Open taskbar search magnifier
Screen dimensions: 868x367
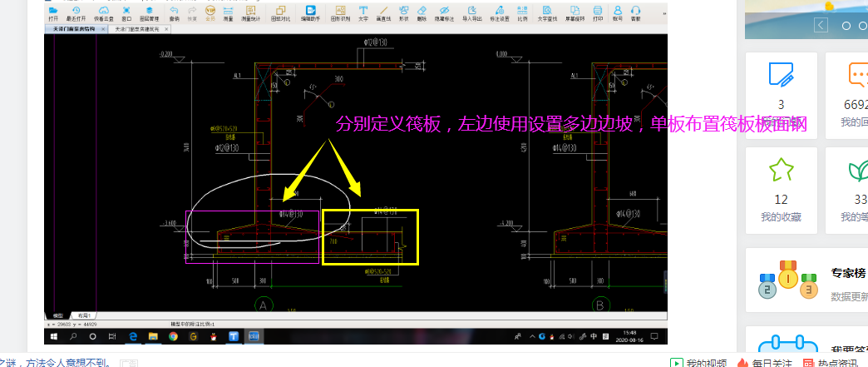(x=74, y=336)
